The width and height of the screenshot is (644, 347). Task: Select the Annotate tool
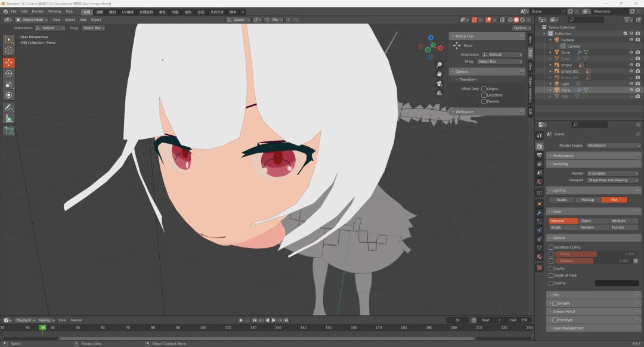tap(8, 107)
